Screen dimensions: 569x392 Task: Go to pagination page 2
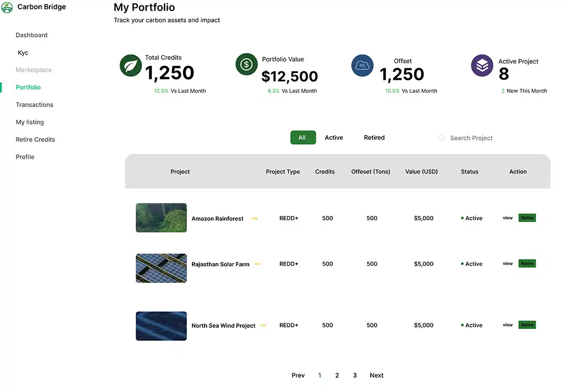(337, 375)
